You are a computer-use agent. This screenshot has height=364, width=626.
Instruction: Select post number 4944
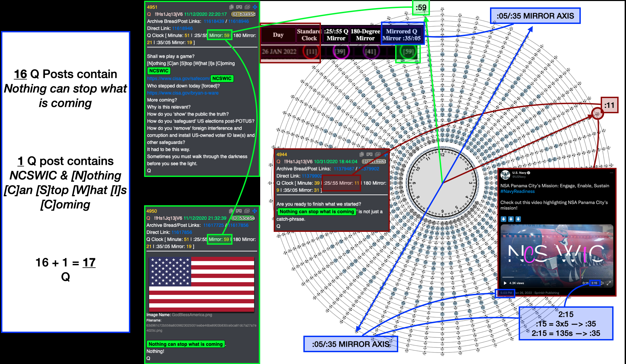(282, 154)
